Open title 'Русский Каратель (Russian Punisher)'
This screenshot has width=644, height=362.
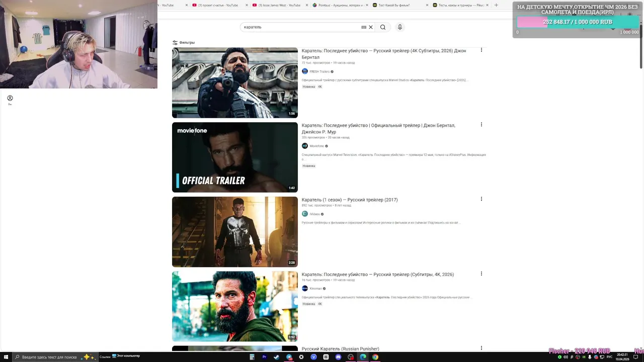(341, 349)
